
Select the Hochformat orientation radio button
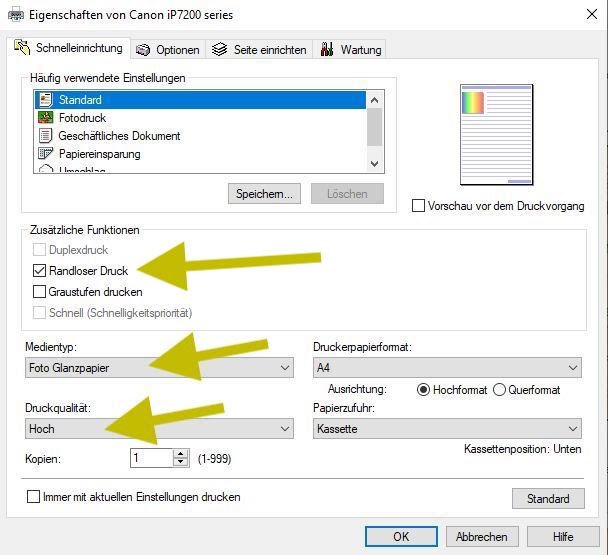click(423, 389)
